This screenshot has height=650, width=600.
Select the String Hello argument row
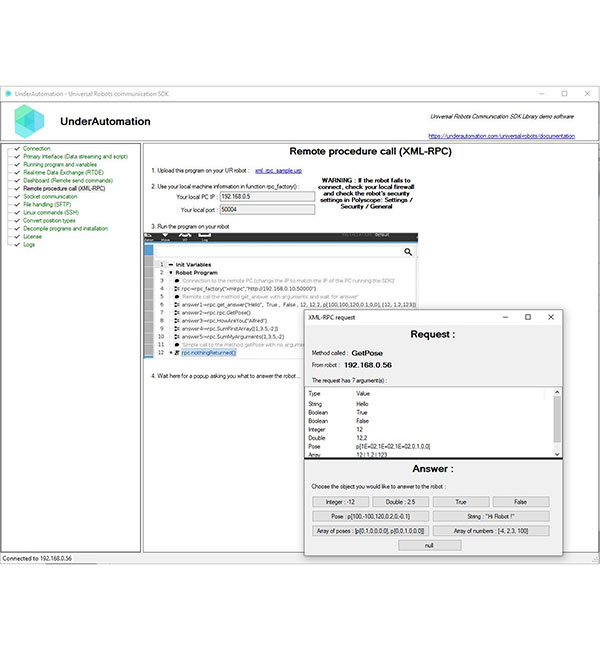point(429,404)
